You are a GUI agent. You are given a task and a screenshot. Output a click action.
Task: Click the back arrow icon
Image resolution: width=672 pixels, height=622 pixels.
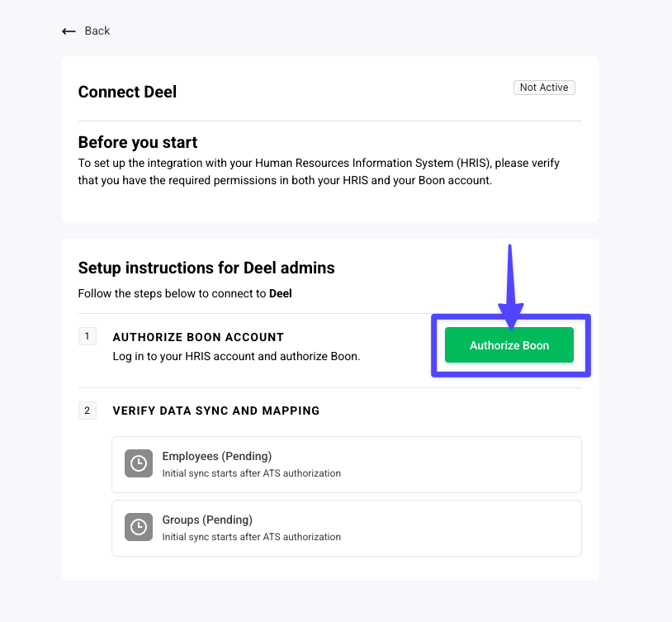69,31
